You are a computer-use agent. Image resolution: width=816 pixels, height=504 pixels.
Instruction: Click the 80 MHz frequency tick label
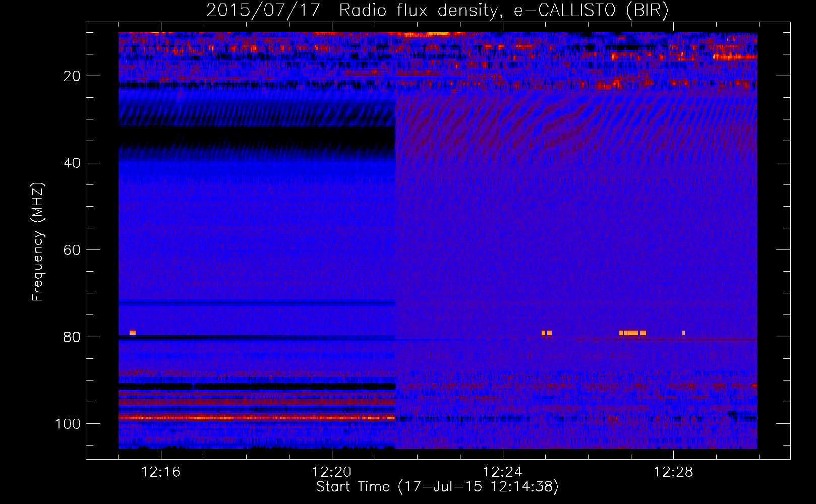(x=73, y=337)
